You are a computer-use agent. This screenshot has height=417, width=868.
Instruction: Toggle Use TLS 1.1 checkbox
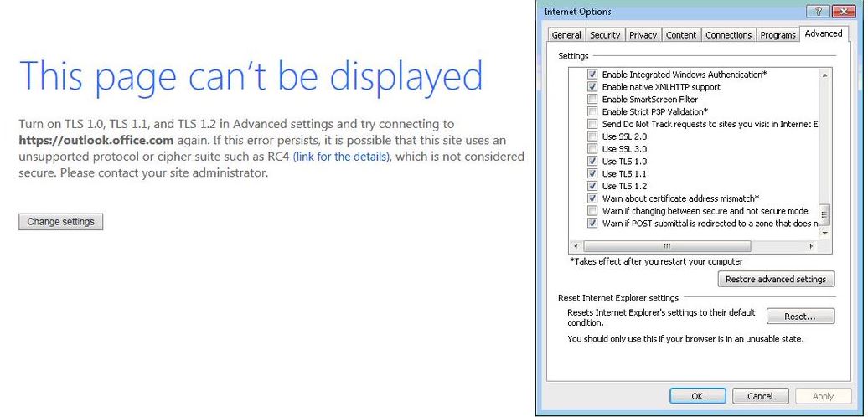(x=592, y=173)
